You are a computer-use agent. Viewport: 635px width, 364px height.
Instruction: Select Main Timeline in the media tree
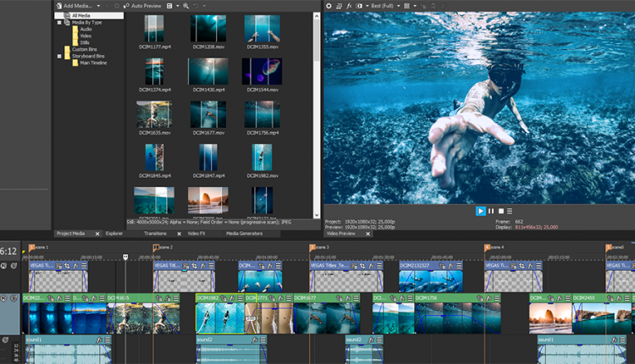pyautogui.click(x=93, y=63)
